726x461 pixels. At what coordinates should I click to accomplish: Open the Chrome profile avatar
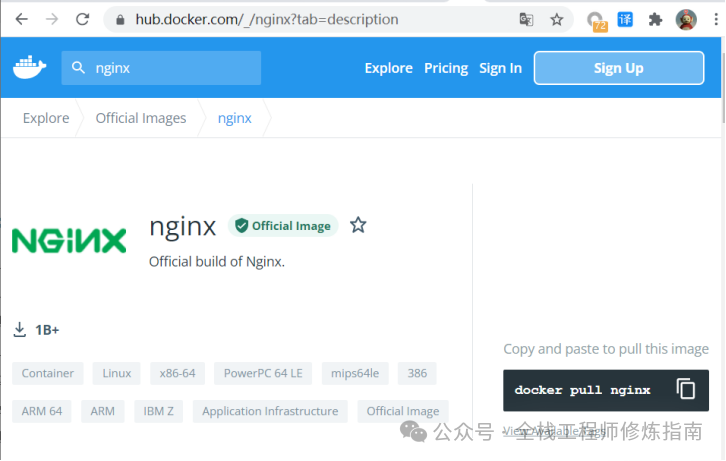point(686,19)
